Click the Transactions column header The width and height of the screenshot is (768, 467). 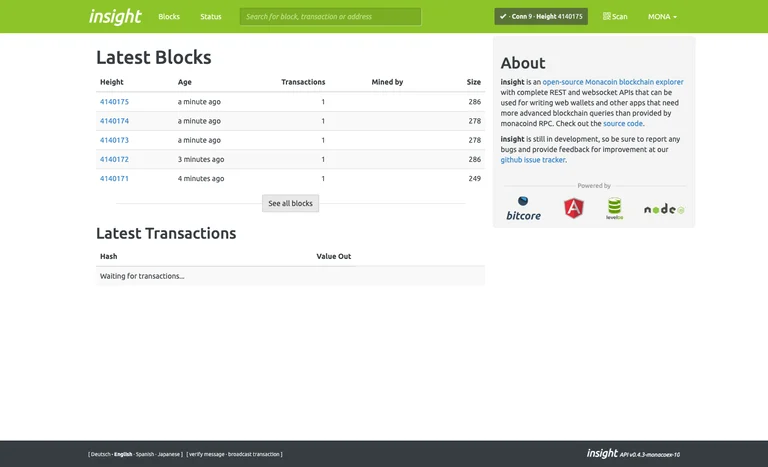tap(303, 82)
